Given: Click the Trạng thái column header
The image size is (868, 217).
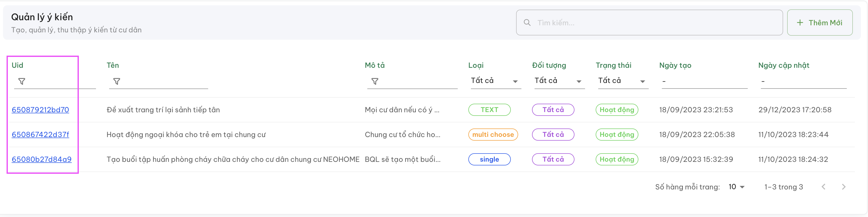Looking at the screenshot, I should (613, 65).
